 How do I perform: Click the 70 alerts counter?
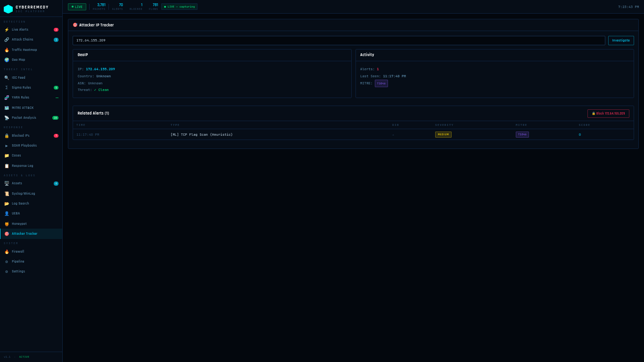pyautogui.click(x=118, y=7)
